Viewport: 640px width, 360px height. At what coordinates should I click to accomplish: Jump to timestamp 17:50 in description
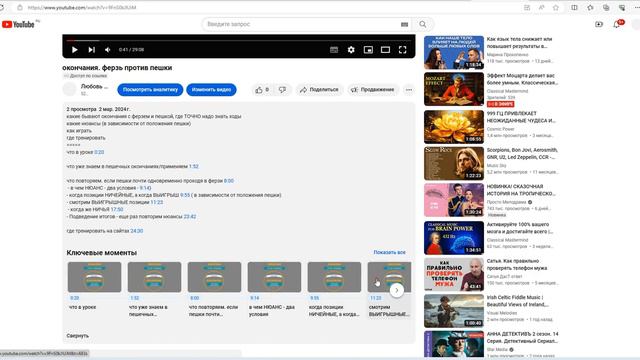pyautogui.click(x=117, y=209)
